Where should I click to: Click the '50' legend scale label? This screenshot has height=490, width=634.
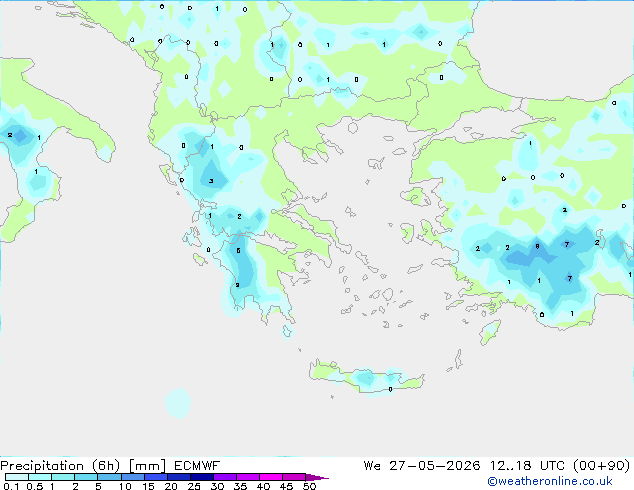point(309,486)
